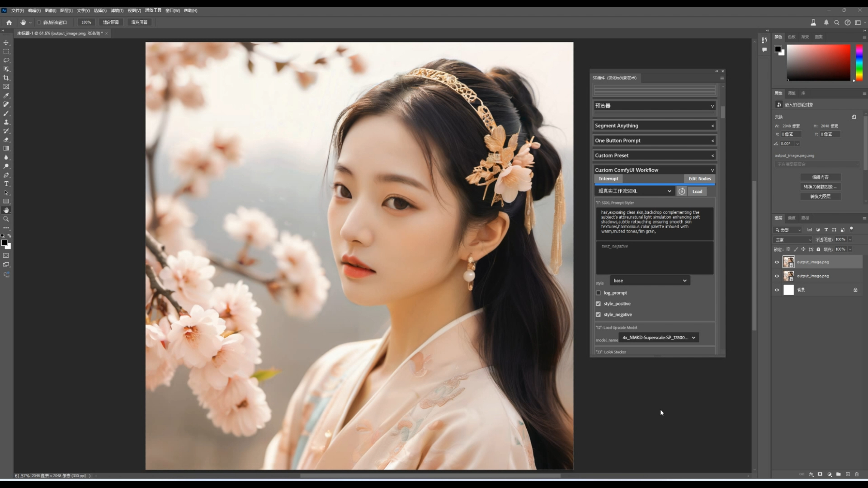The image size is (868, 488).
Task: Toggle log_prompt checkbox on
Action: pos(599,292)
